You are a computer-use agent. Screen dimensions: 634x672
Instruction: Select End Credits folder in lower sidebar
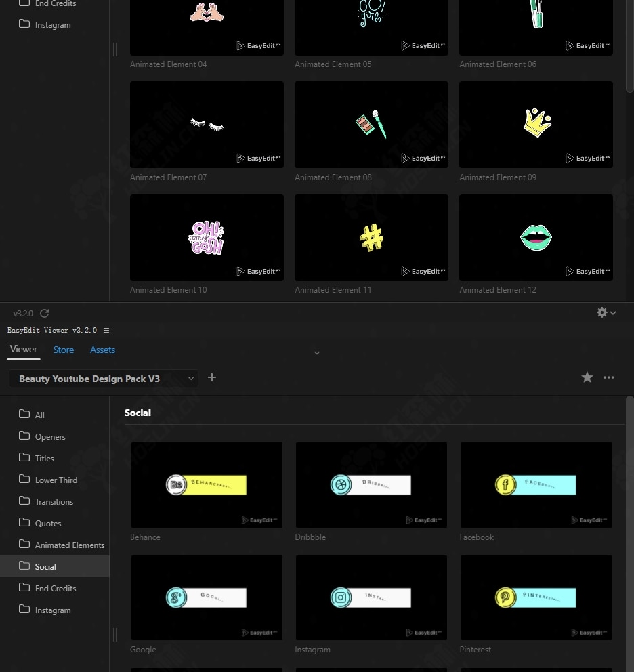(x=55, y=589)
